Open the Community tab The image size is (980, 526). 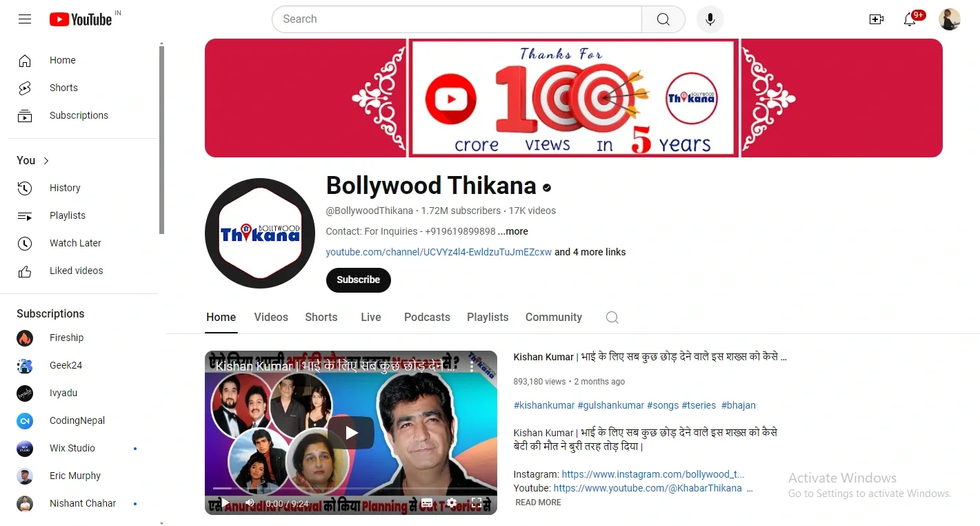pos(553,317)
